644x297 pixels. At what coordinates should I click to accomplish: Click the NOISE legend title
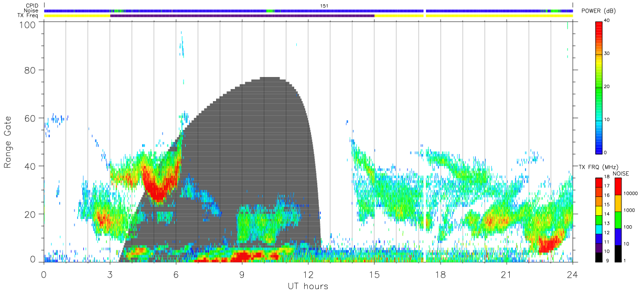(620, 173)
